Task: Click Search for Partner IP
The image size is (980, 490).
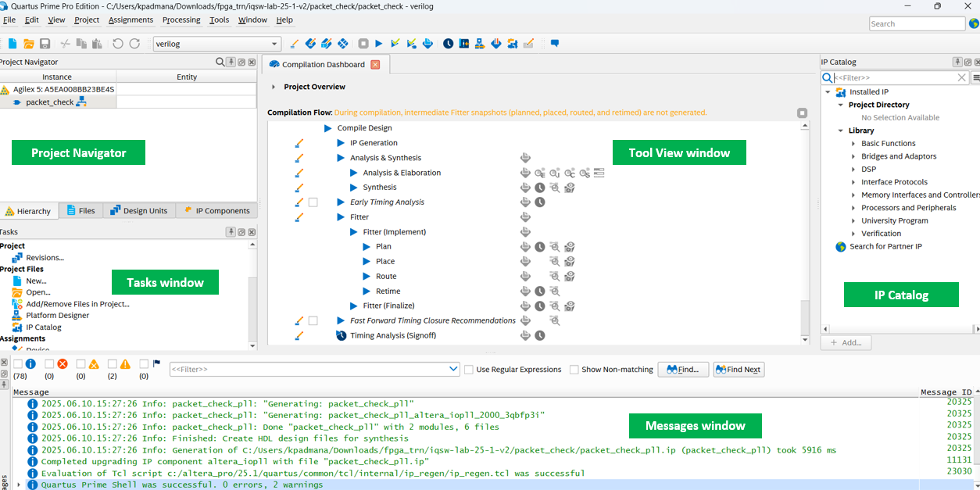Action: click(885, 247)
